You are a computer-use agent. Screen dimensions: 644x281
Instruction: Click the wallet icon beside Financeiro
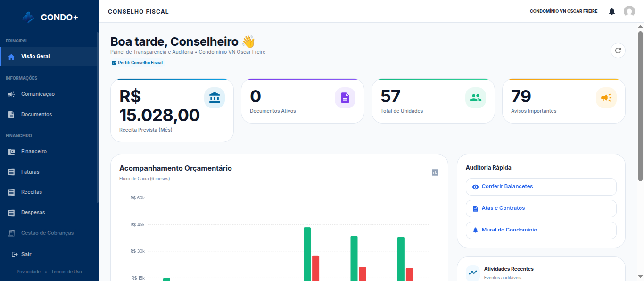click(11, 152)
